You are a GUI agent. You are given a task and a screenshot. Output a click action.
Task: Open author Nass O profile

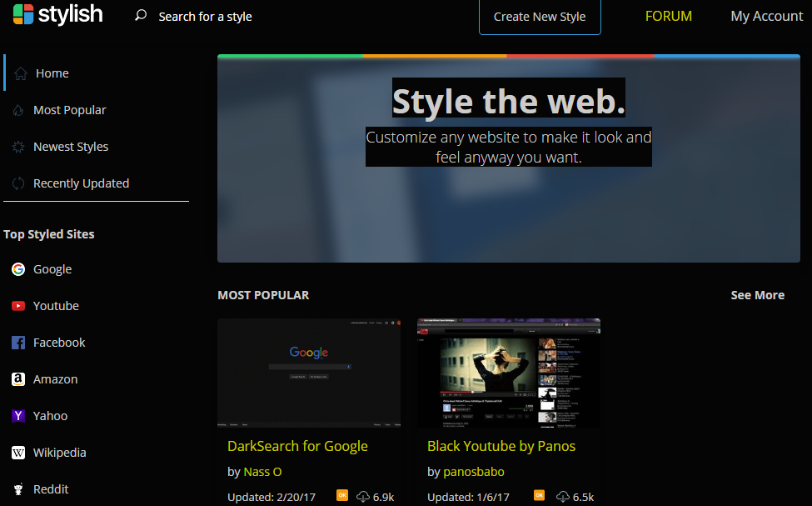pos(262,472)
